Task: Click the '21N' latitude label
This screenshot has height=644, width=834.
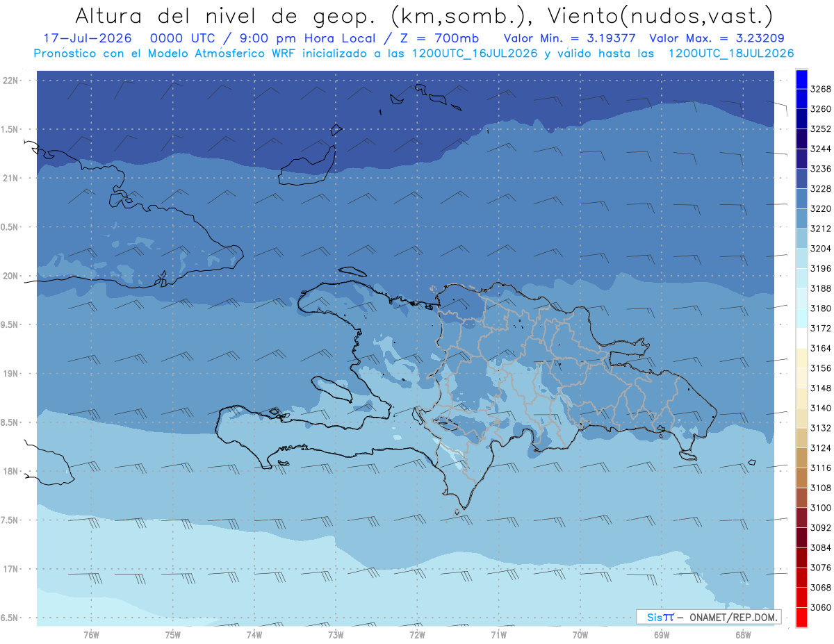Action: (x=10, y=178)
